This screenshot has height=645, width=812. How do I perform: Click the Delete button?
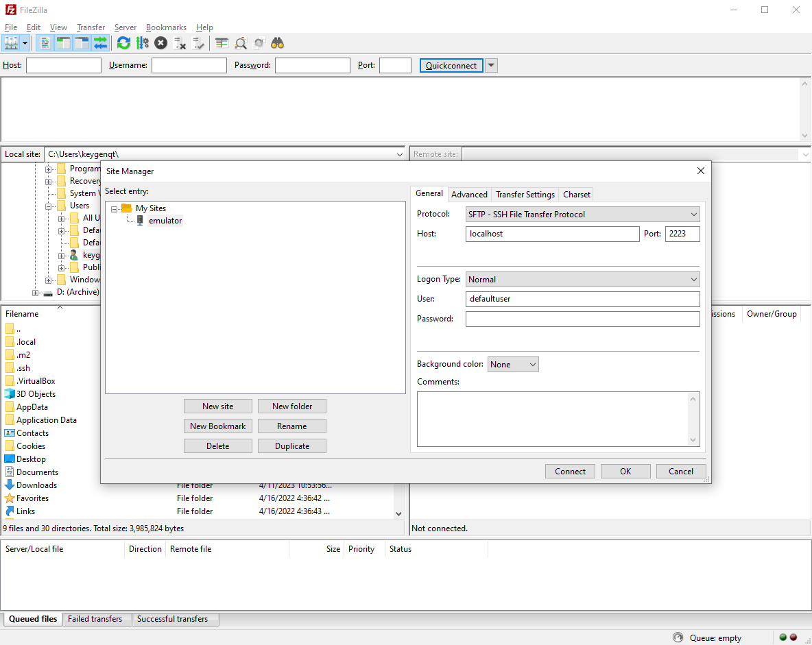(x=218, y=446)
